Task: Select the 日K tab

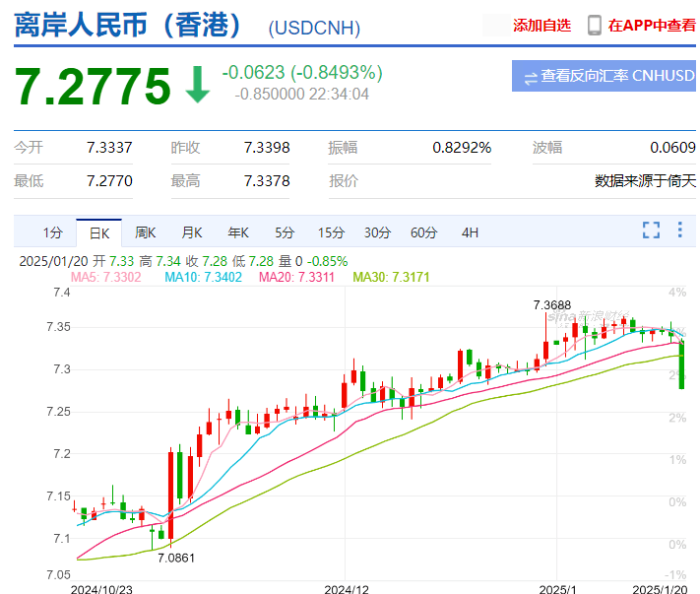Action: pyautogui.click(x=99, y=232)
